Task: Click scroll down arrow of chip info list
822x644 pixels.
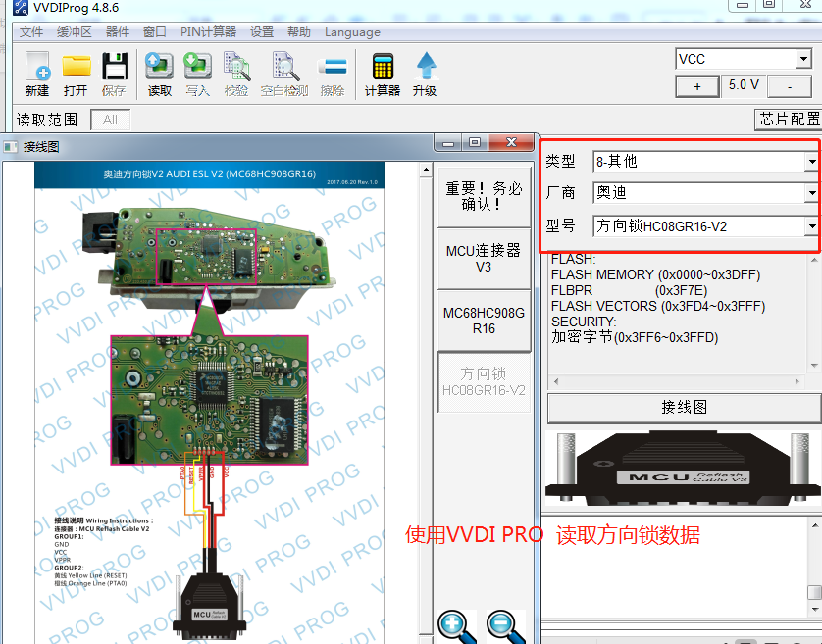Action: click(x=814, y=366)
